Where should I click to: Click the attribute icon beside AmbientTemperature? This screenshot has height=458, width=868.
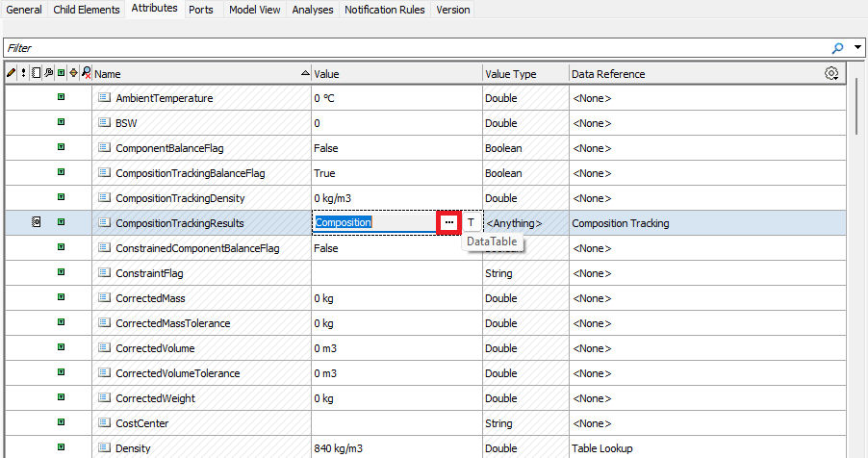(104, 97)
